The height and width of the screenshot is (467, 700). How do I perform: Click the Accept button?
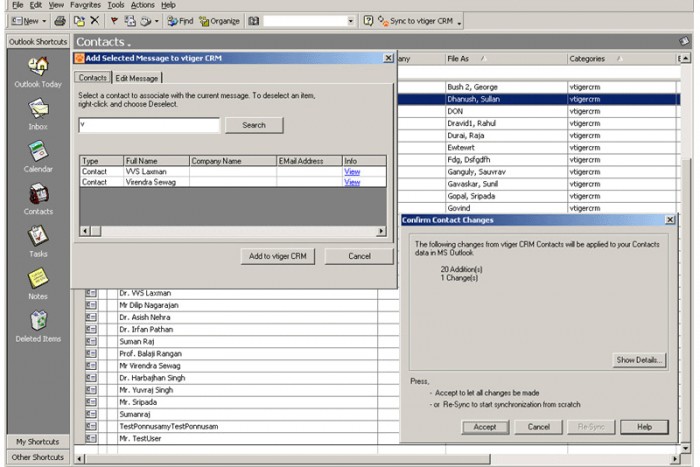(485, 427)
